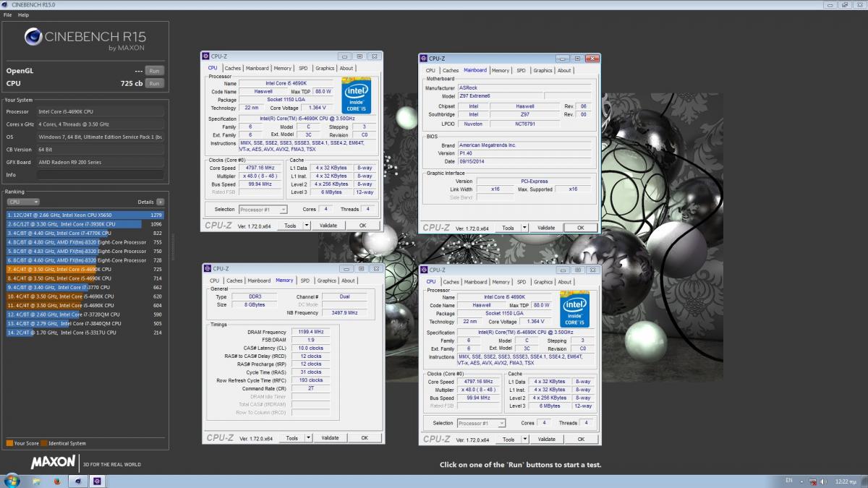Screen dimensions: 868x488
Task: Click the Info field in Your System
Action: point(100,175)
